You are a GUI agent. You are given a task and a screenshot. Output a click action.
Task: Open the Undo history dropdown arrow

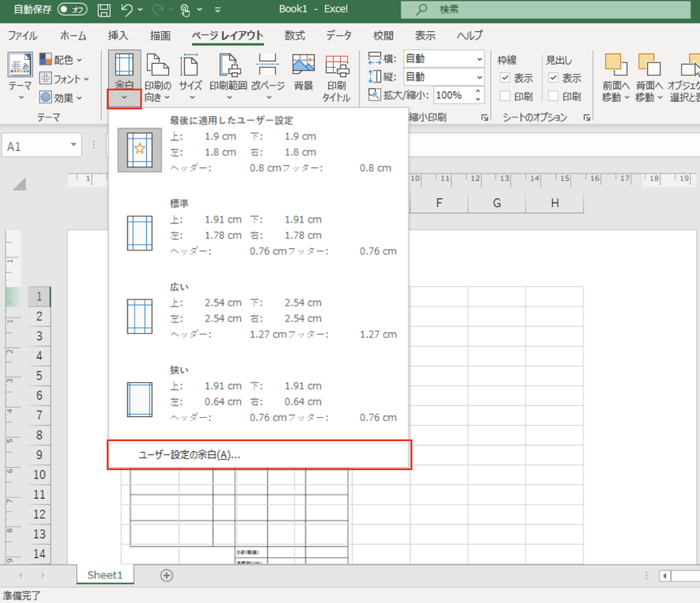point(140,9)
